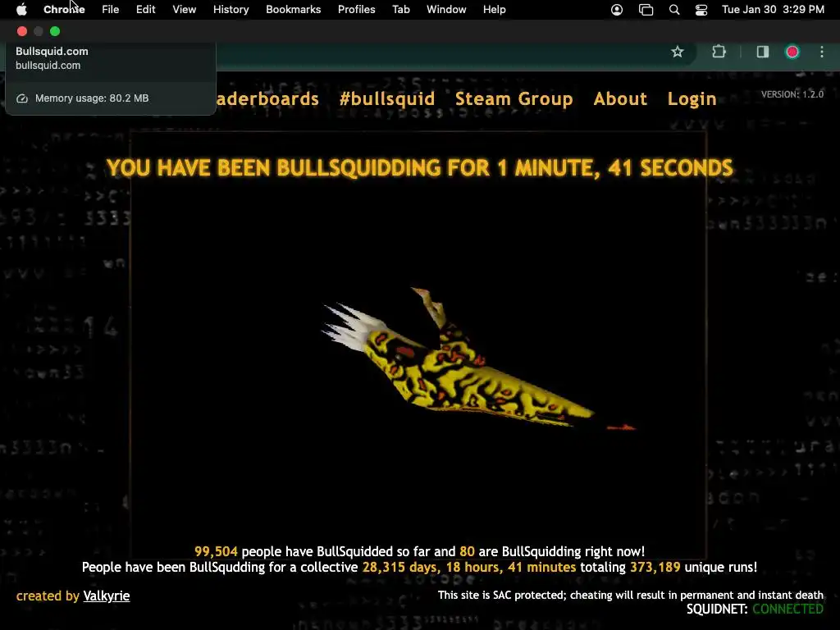840x630 pixels.
Task: Close the Chrome window with the red button
Action: pos(22,31)
